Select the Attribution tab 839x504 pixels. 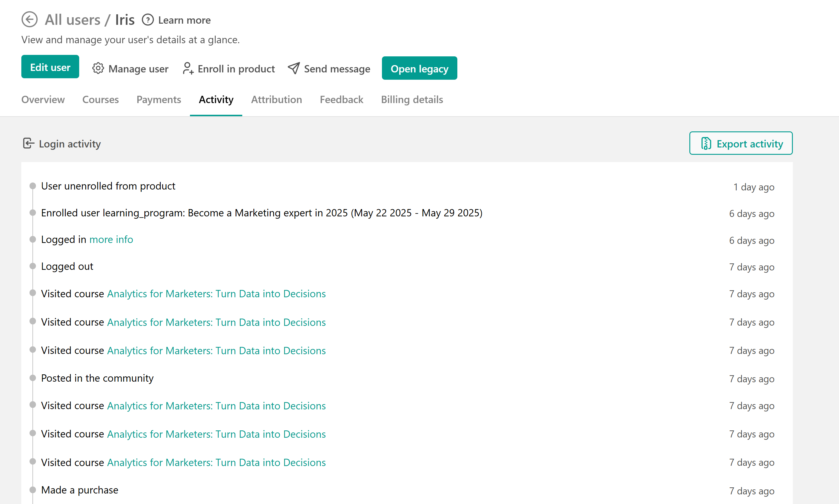click(276, 100)
